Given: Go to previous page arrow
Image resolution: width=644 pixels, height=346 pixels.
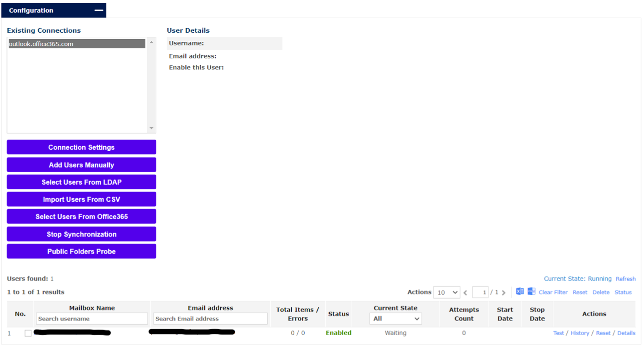Looking at the screenshot, I should [466, 293].
